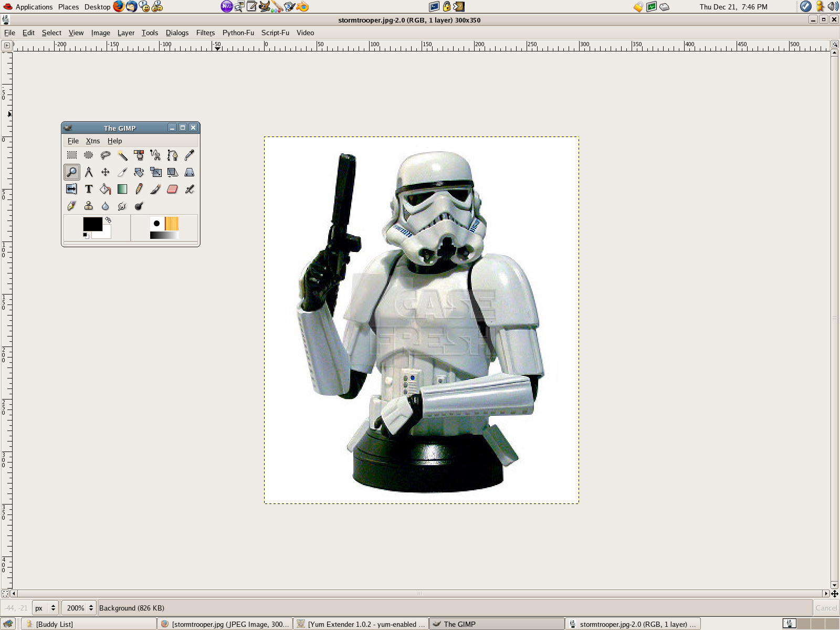
Task: Open the Filters menu
Action: pos(205,33)
